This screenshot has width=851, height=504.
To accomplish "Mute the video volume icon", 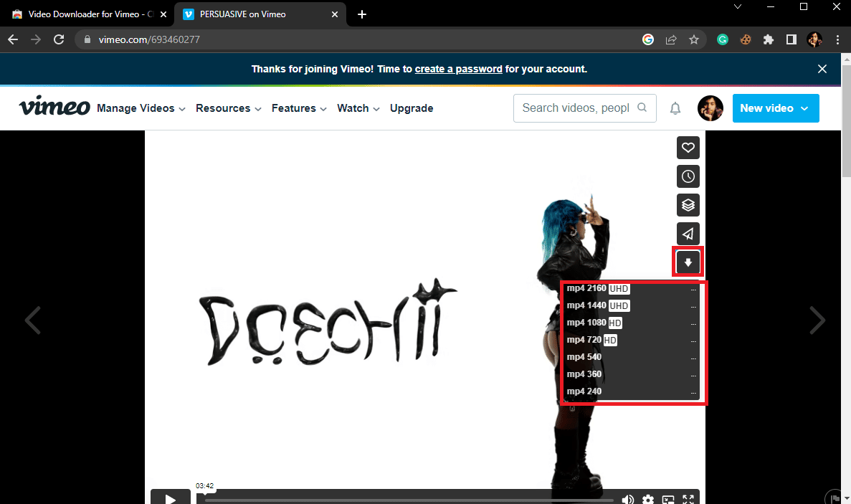I will coord(628,499).
